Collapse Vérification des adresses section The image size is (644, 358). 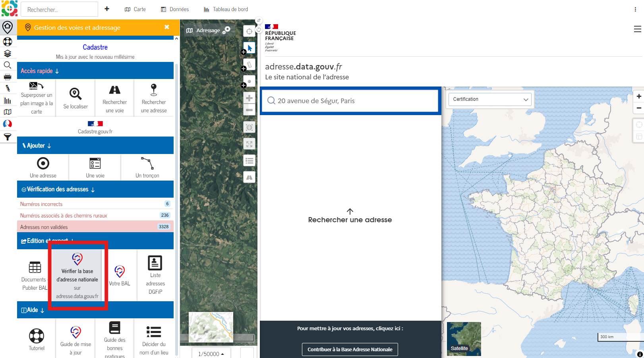(x=95, y=189)
